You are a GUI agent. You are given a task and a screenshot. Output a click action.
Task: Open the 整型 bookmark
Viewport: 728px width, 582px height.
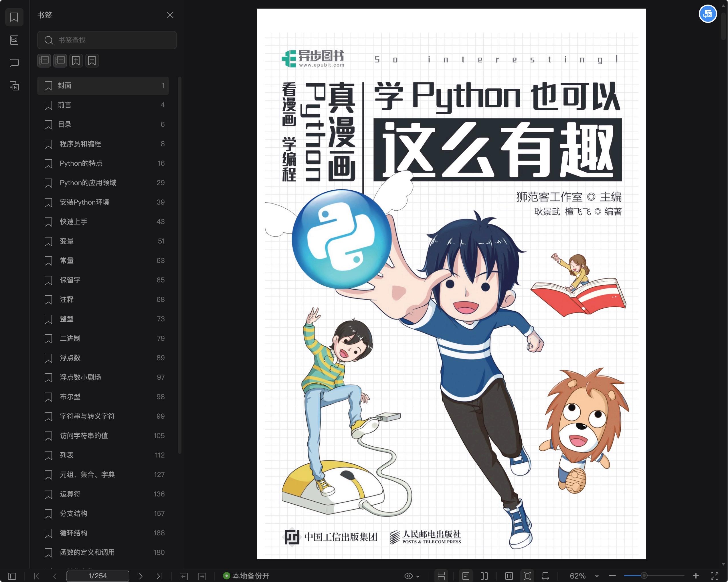click(103, 319)
